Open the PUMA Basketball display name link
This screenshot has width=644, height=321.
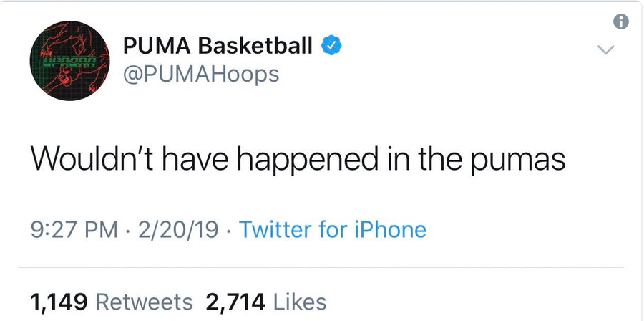(x=218, y=48)
